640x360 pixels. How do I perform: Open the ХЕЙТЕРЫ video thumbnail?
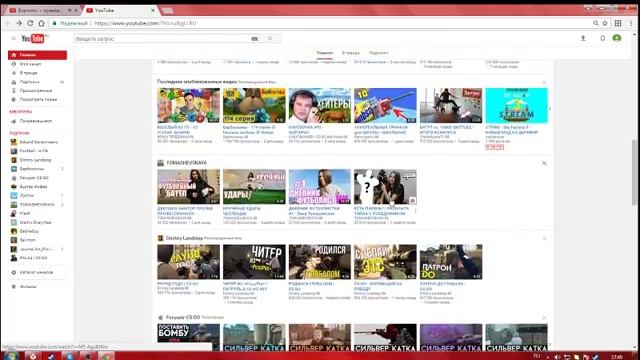[x=320, y=105]
